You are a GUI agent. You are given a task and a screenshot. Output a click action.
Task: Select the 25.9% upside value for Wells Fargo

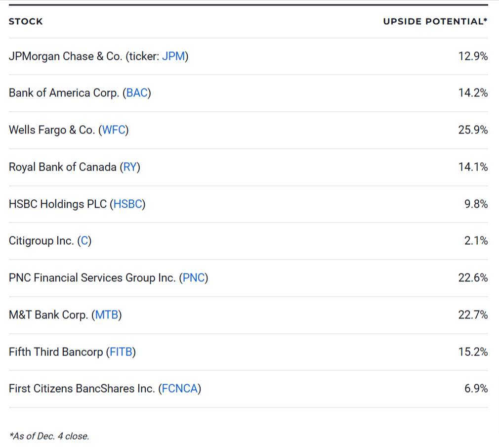[473, 130]
